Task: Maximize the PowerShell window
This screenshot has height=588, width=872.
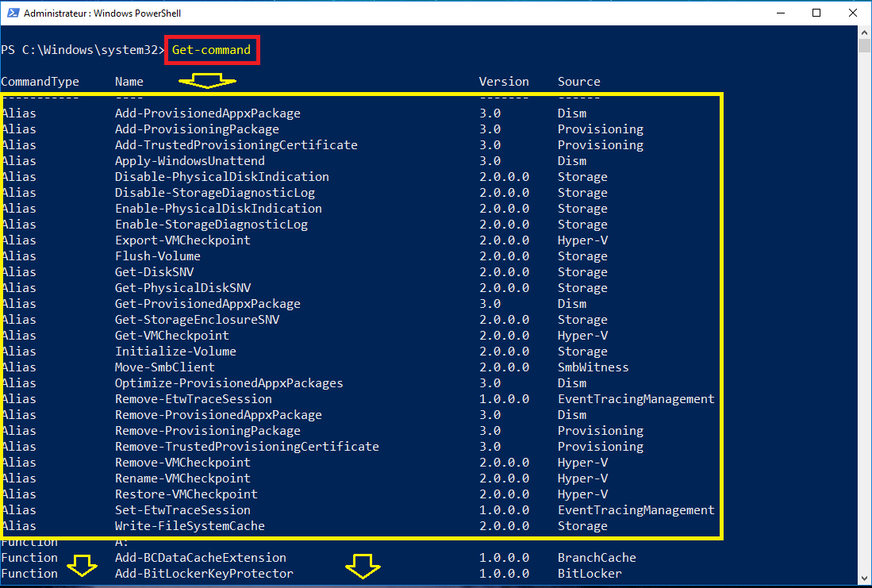Action: click(816, 13)
